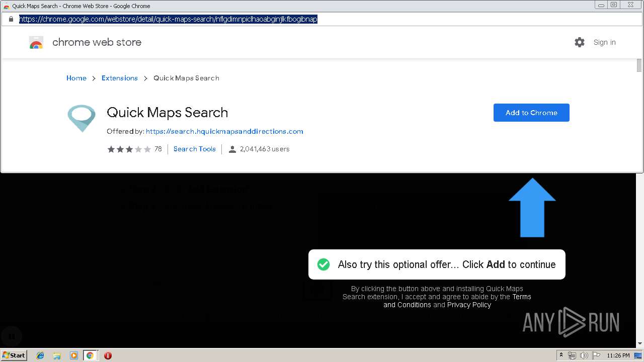Click the Chrome window title bar icon

click(6, 6)
